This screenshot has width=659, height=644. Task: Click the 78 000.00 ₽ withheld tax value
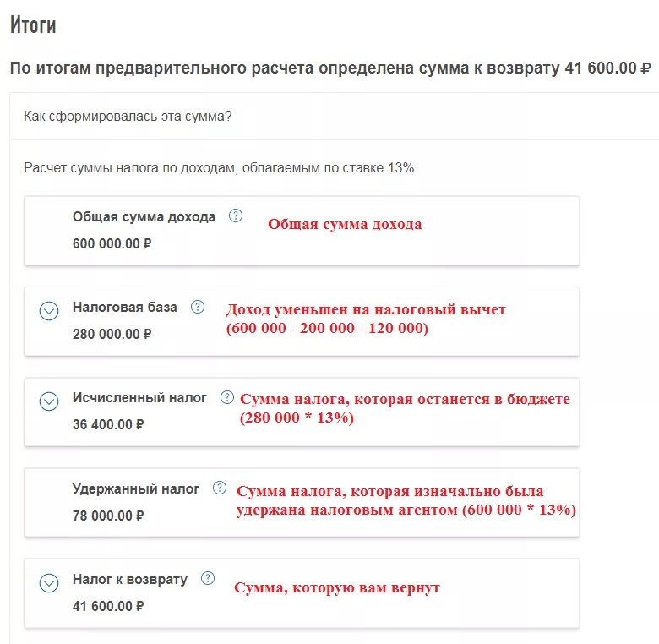108,516
